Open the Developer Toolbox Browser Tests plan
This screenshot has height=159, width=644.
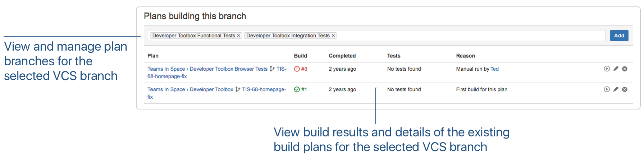229,69
